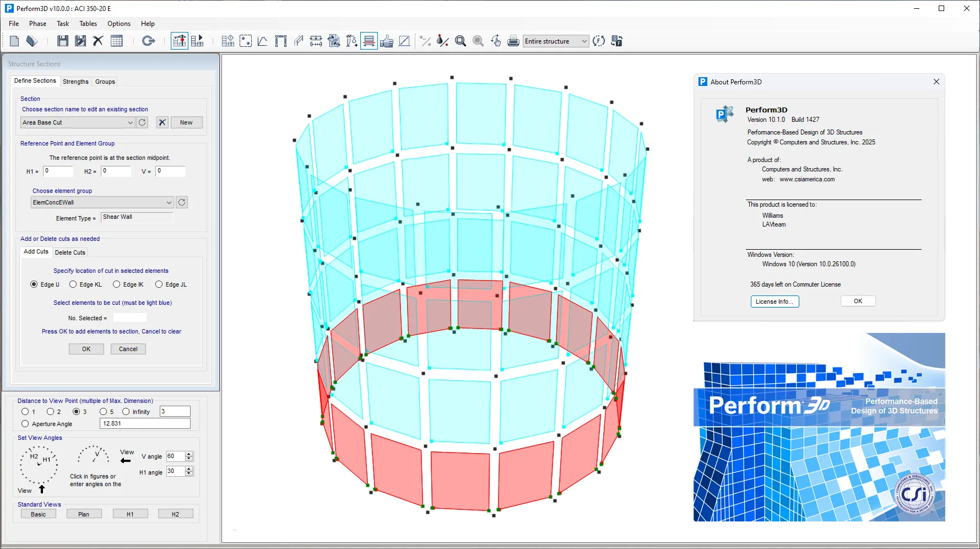Activate the rotate view hand icon
This screenshot has width=980, height=549.
click(x=496, y=41)
